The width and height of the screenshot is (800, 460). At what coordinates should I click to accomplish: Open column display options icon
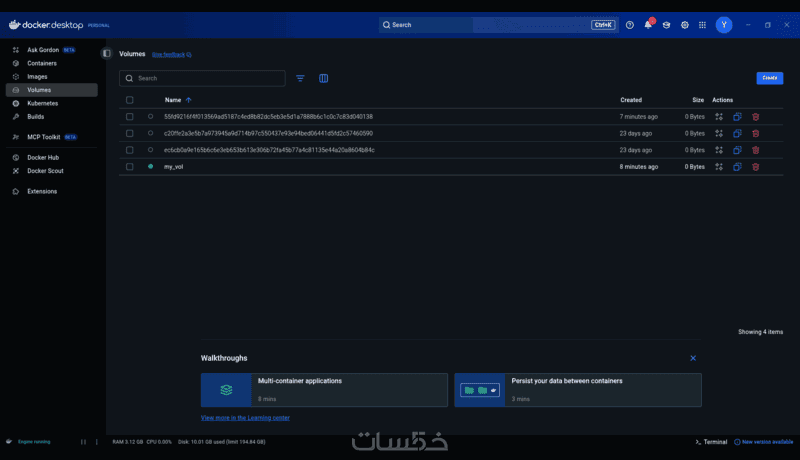tap(323, 78)
